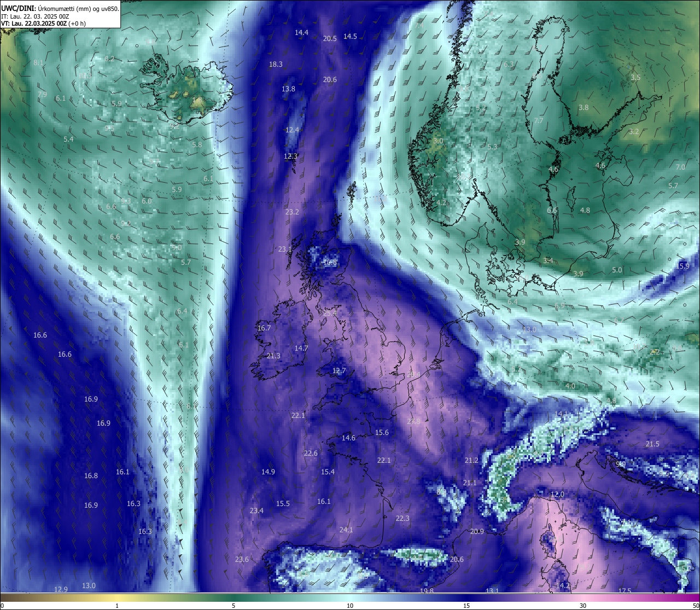Click the 12.9 value at the bottom left
700x610 pixels.
tap(61, 590)
